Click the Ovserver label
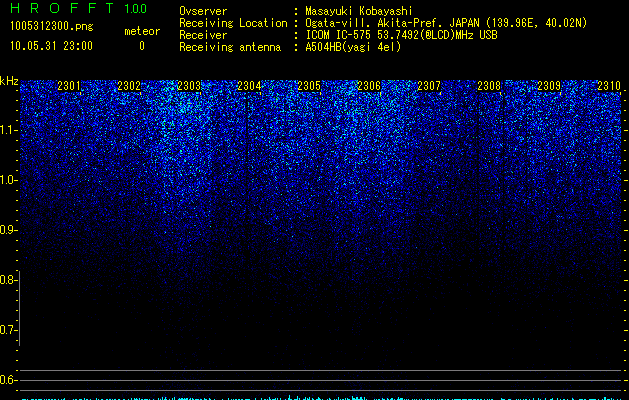The image size is (629, 400). 203,11
